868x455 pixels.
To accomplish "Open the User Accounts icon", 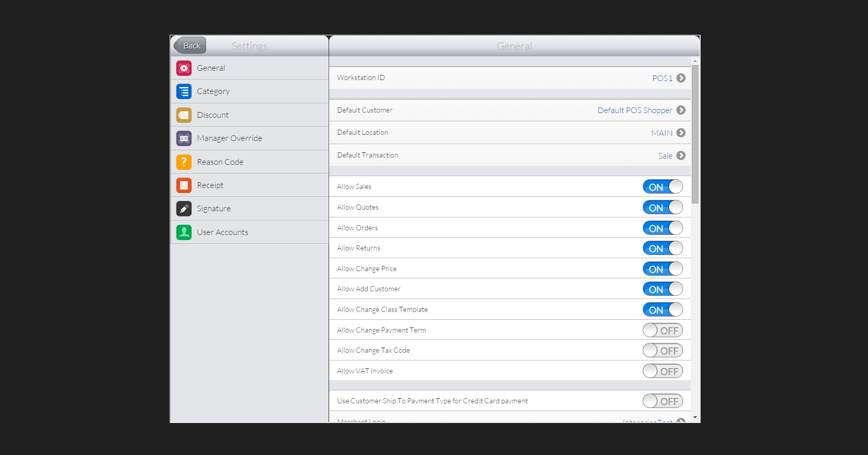I will pos(184,232).
